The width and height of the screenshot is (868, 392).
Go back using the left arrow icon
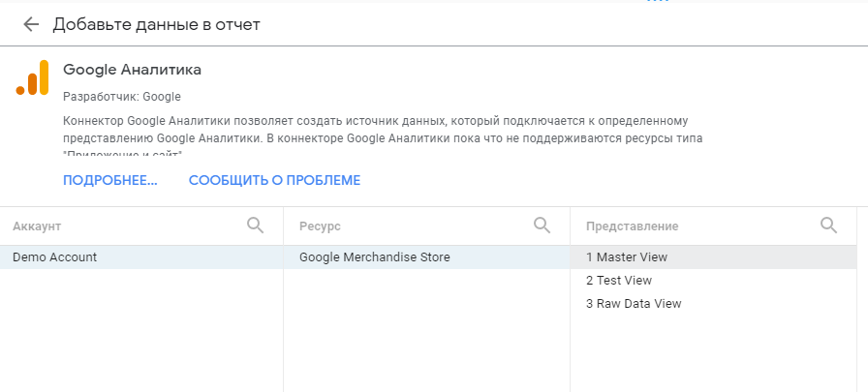click(x=31, y=24)
